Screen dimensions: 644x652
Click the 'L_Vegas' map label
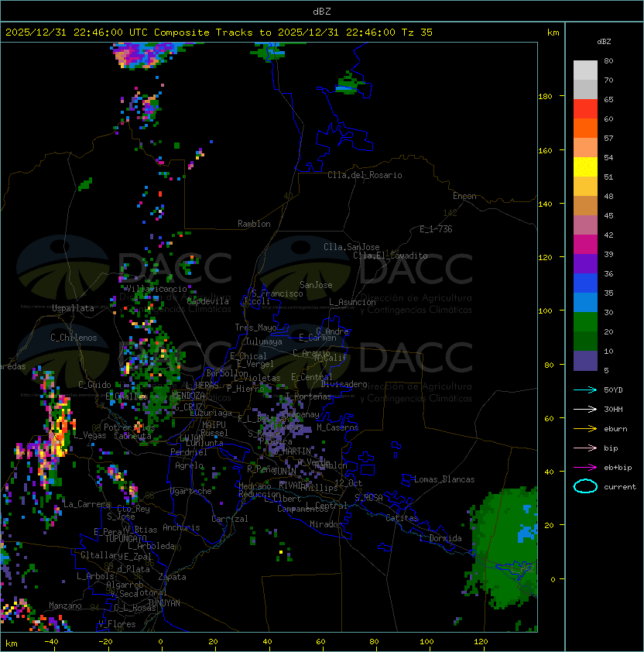tap(90, 435)
